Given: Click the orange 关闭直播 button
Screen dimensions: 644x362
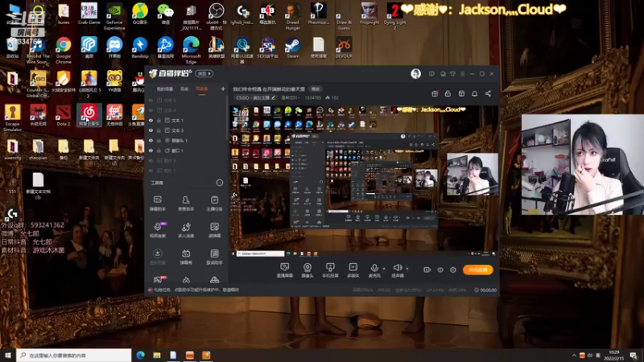Looking at the screenshot, I should tap(477, 269).
